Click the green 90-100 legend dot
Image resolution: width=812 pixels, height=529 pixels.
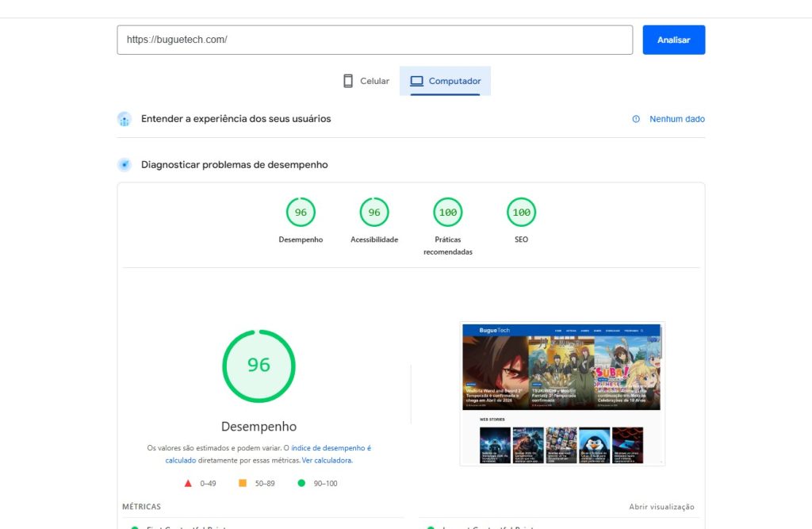301,482
